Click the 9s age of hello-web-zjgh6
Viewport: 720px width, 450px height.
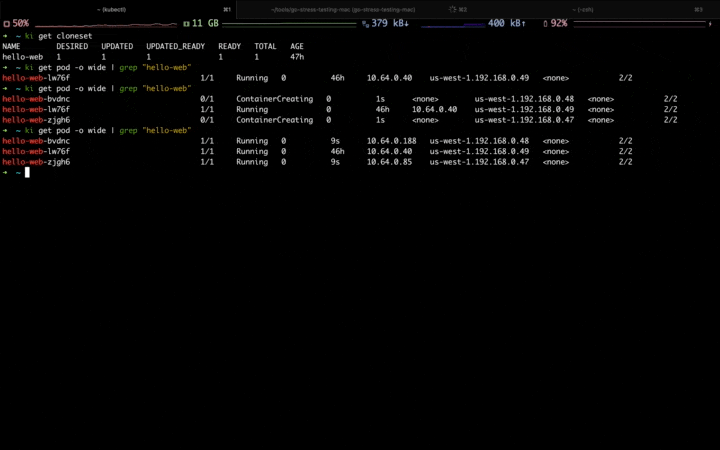[x=335, y=162]
